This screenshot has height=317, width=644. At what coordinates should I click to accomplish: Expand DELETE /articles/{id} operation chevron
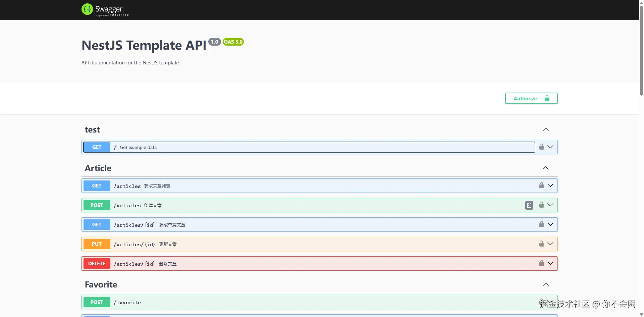pyautogui.click(x=550, y=263)
